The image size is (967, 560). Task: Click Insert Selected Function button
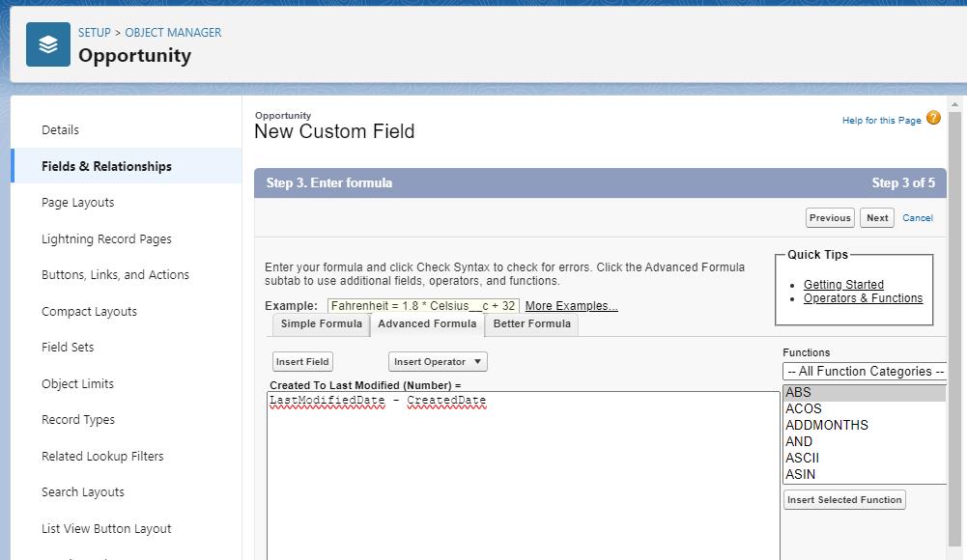point(844,499)
